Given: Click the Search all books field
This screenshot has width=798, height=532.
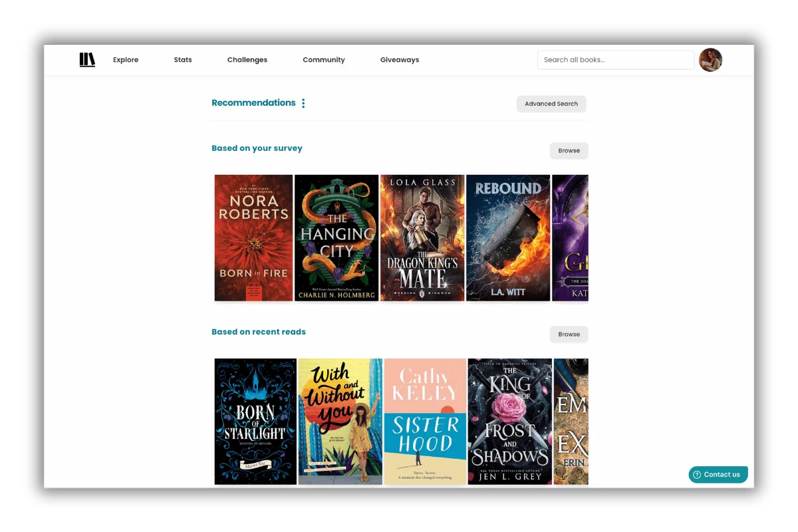Looking at the screenshot, I should click(x=614, y=59).
